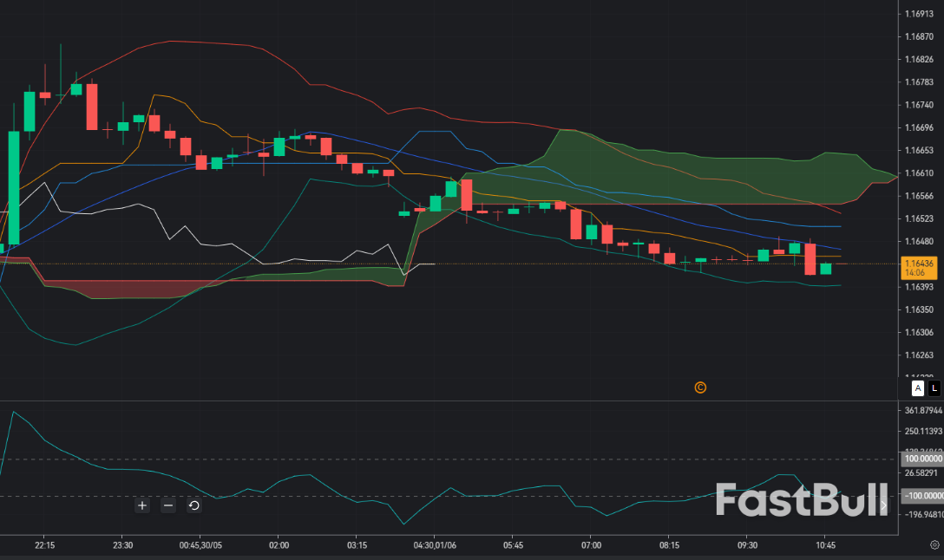Toggle the log scale 'L' button
The image size is (944, 560).
[x=934, y=388]
